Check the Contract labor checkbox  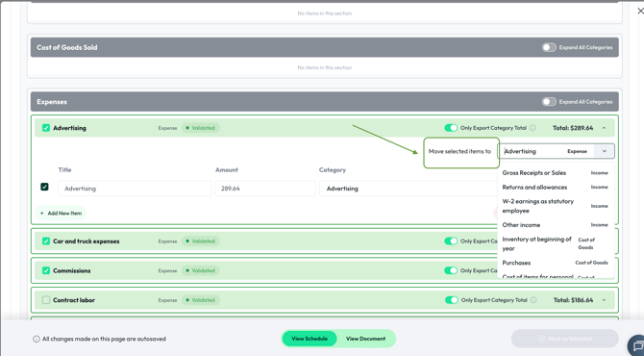pos(46,300)
